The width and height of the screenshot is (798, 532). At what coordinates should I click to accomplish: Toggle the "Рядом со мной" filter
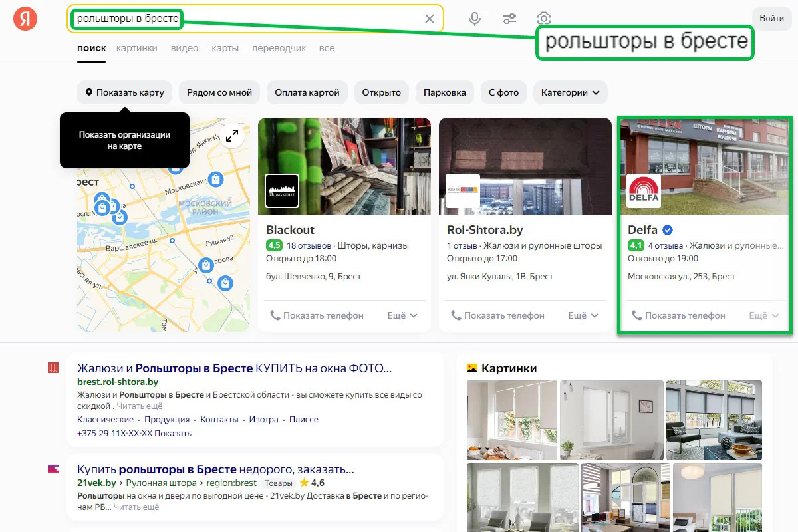click(x=219, y=92)
